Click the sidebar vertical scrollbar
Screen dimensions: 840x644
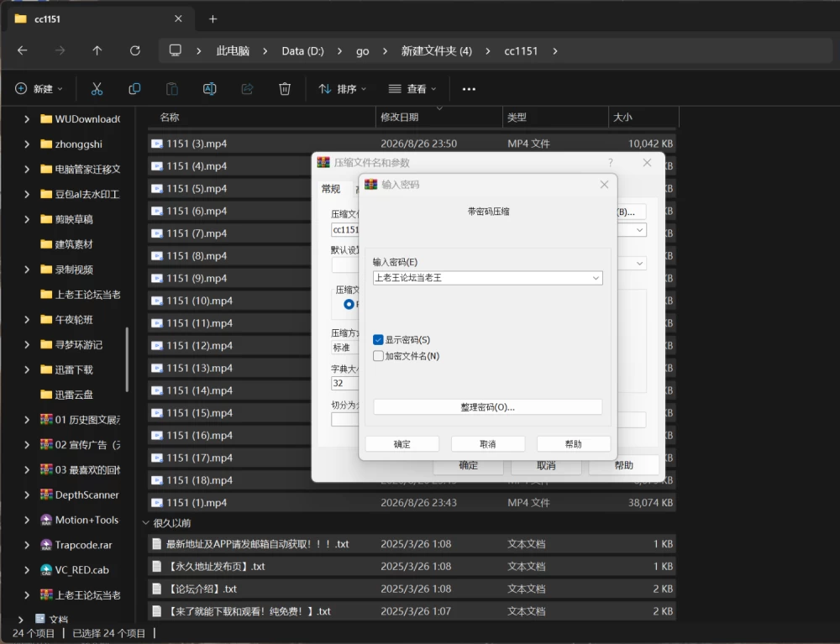pos(127,359)
